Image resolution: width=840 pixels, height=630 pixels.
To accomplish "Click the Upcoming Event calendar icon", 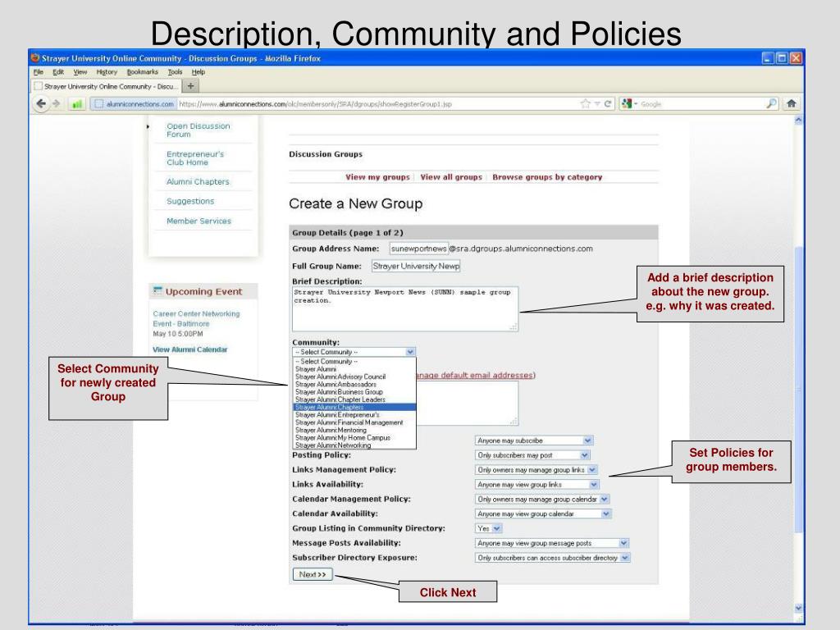I will coord(157,290).
